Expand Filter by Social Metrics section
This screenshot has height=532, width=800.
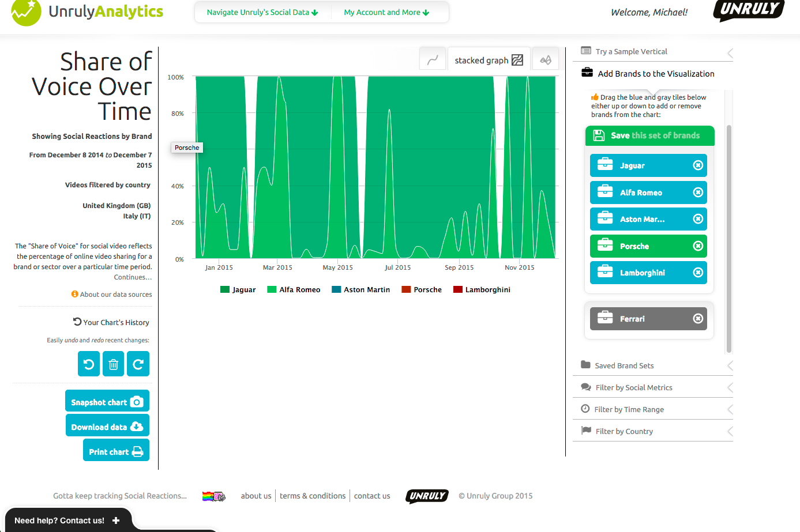[653, 387]
